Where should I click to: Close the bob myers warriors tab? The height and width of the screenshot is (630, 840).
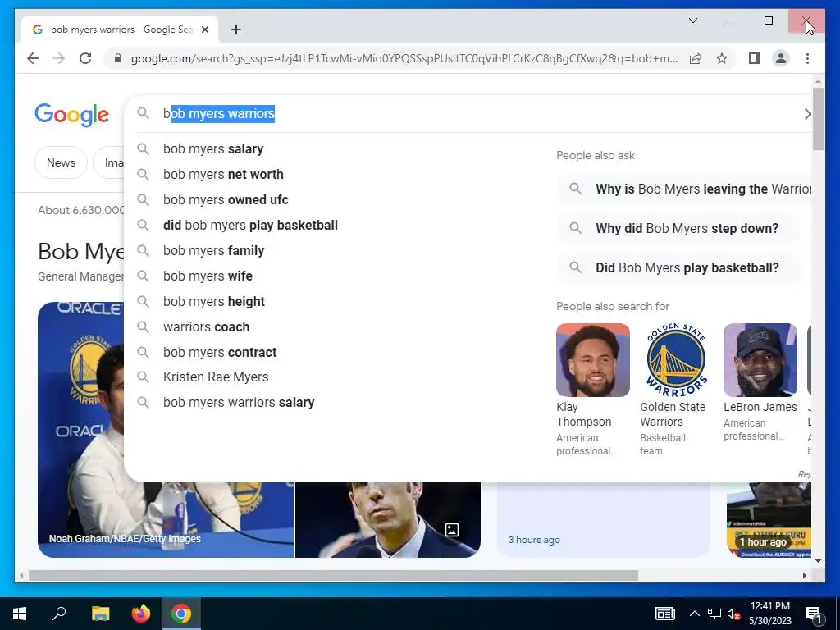click(204, 30)
